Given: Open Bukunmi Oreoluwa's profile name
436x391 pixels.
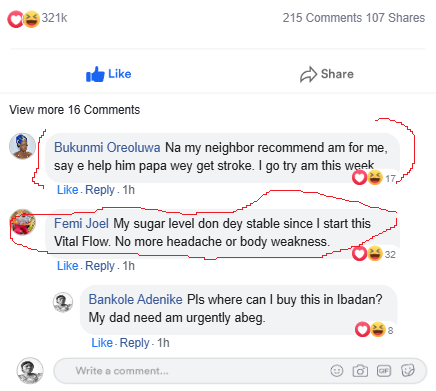Looking at the screenshot, I should [x=107, y=147].
